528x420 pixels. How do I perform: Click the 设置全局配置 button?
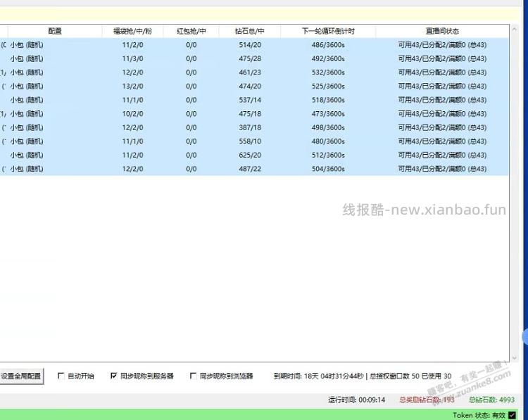pos(21,376)
